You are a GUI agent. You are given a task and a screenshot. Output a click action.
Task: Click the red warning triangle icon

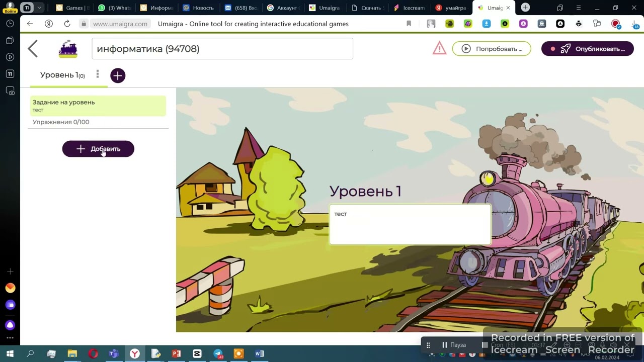pos(439,48)
